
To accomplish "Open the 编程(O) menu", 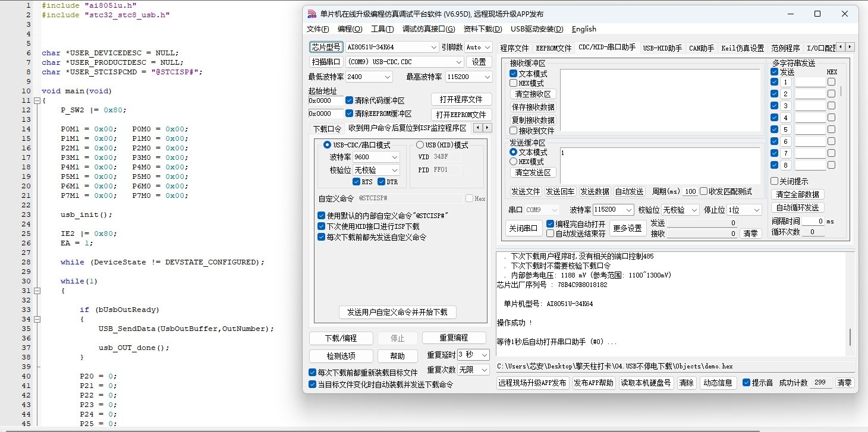I will click(350, 29).
